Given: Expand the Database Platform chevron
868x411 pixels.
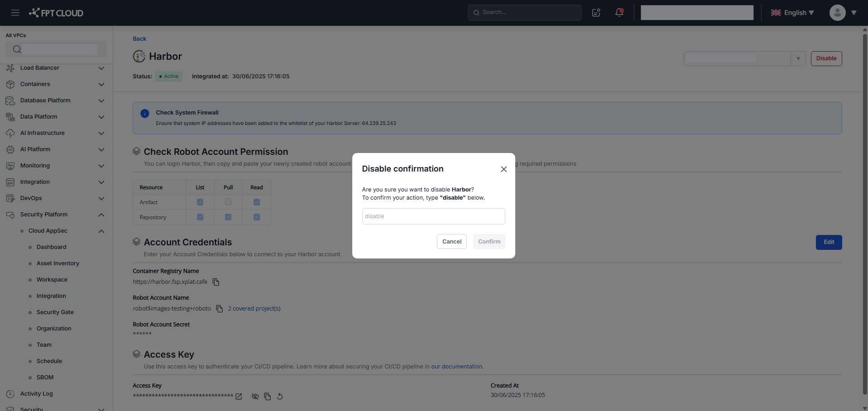Looking at the screenshot, I should click(101, 101).
